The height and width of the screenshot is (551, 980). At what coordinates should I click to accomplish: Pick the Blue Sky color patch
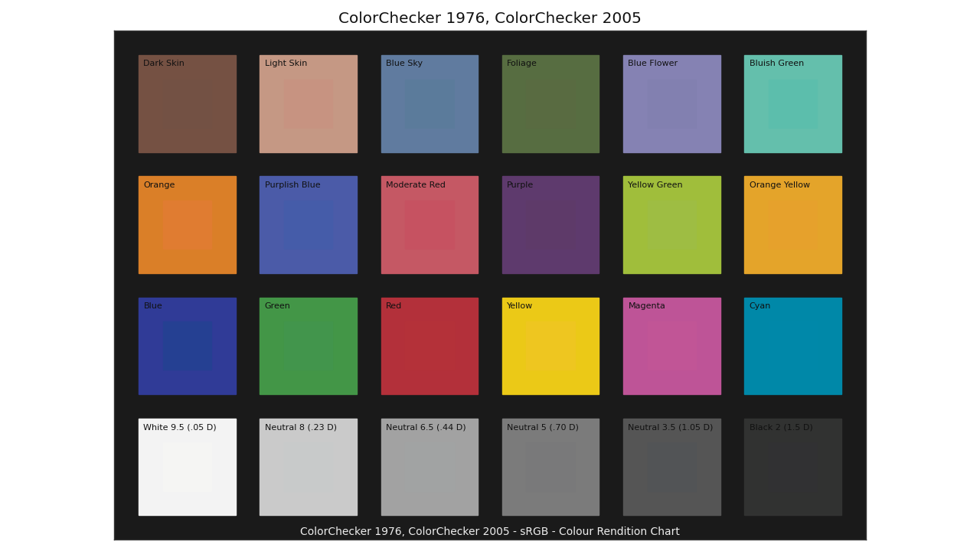tap(430, 104)
